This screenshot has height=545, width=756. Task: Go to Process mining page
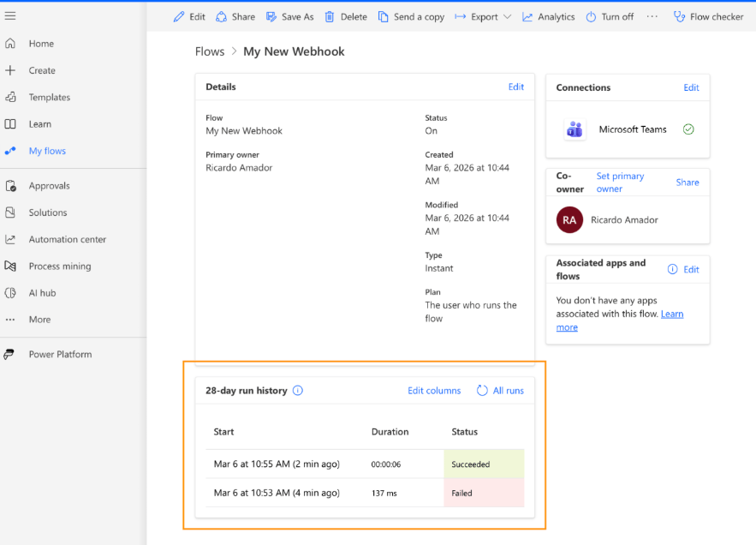coord(59,267)
